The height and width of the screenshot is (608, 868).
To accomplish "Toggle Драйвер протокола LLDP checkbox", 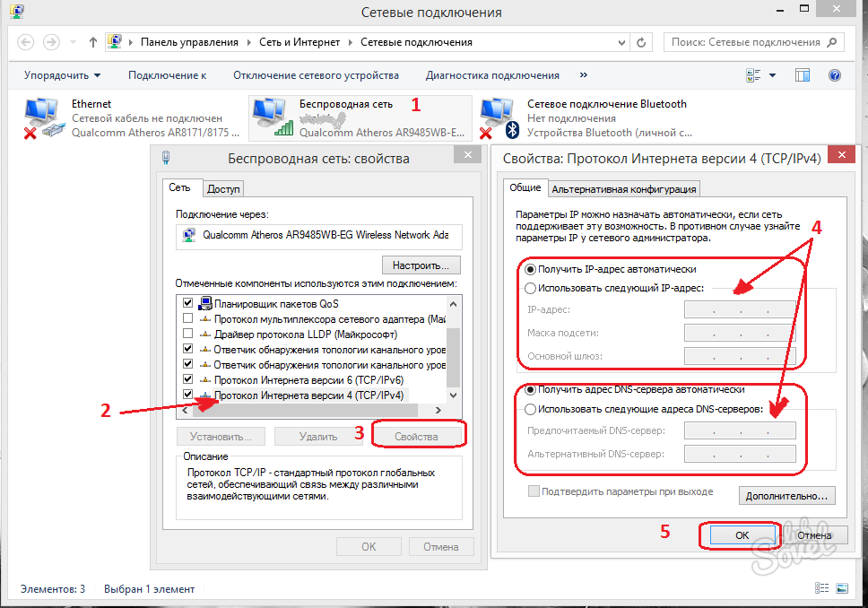I will point(187,334).
